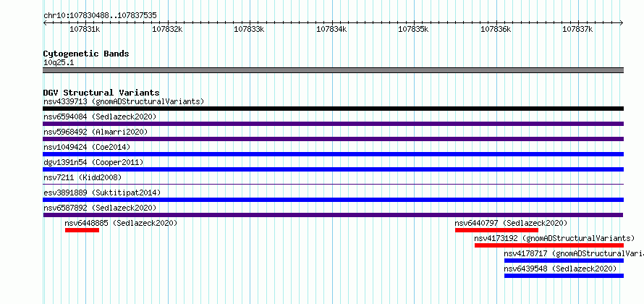The height and width of the screenshot is (304, 644).
Task: Click the DGV Structural Variants track title
Action: pyautogui.click(x=101, y=93)
